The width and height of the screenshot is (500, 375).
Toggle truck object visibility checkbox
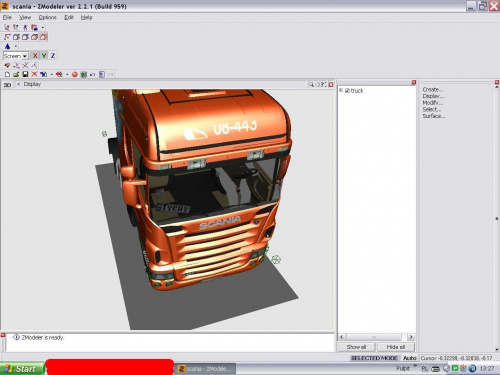(x=347, y=91)
